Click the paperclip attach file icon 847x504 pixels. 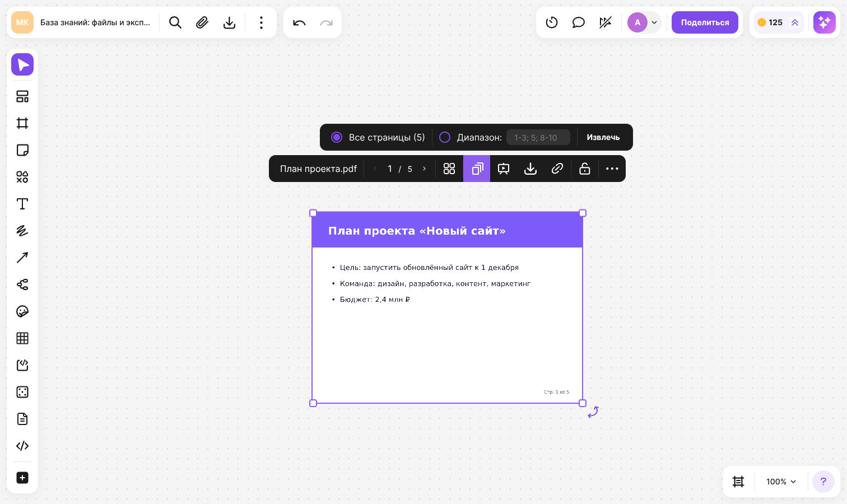(202, 22)
